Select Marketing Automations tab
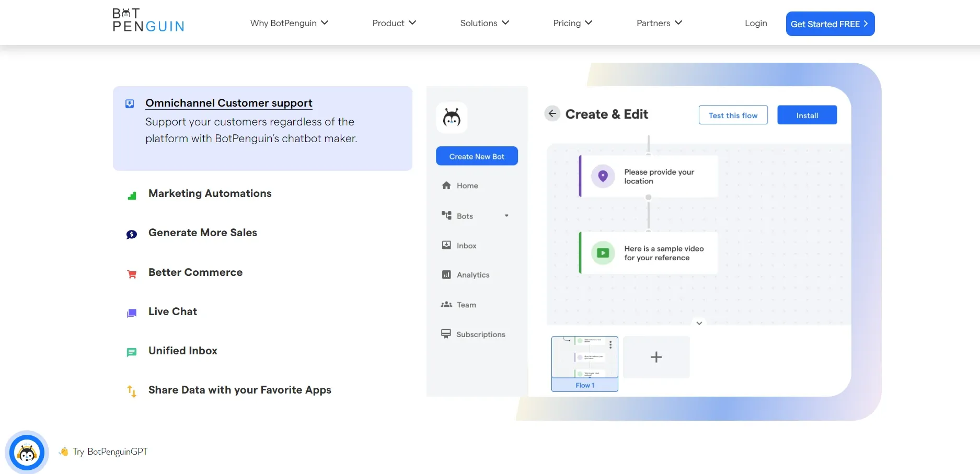 coord(210,193)
